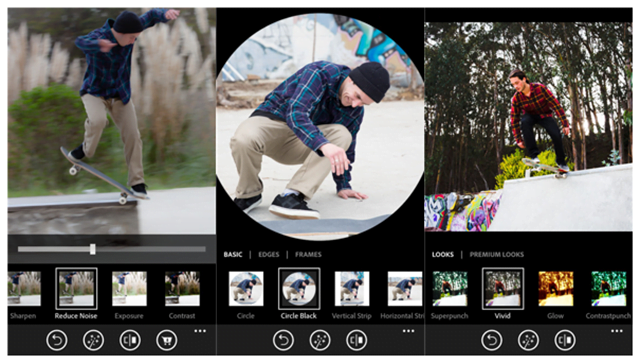The width and height of the screenshot is (640, 363).
Task: Pick the Contrast adjustment thumbnail
Action: (x=182, y=289)
